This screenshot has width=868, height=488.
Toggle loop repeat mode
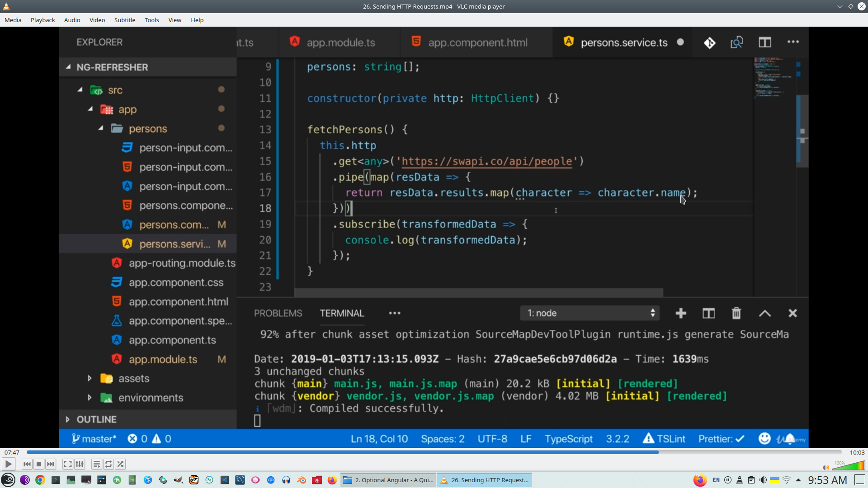pyautogui.click(x=108, y=464)
